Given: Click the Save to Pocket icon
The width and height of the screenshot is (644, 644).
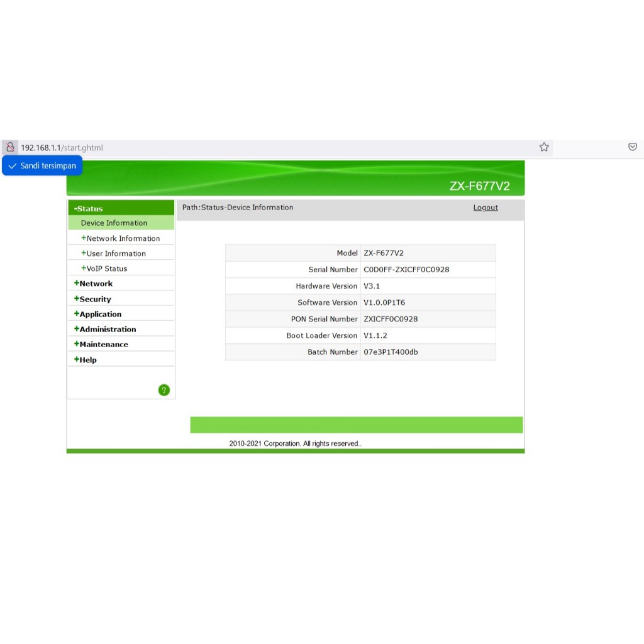Looking at the screenshot, I should [633, 147].
